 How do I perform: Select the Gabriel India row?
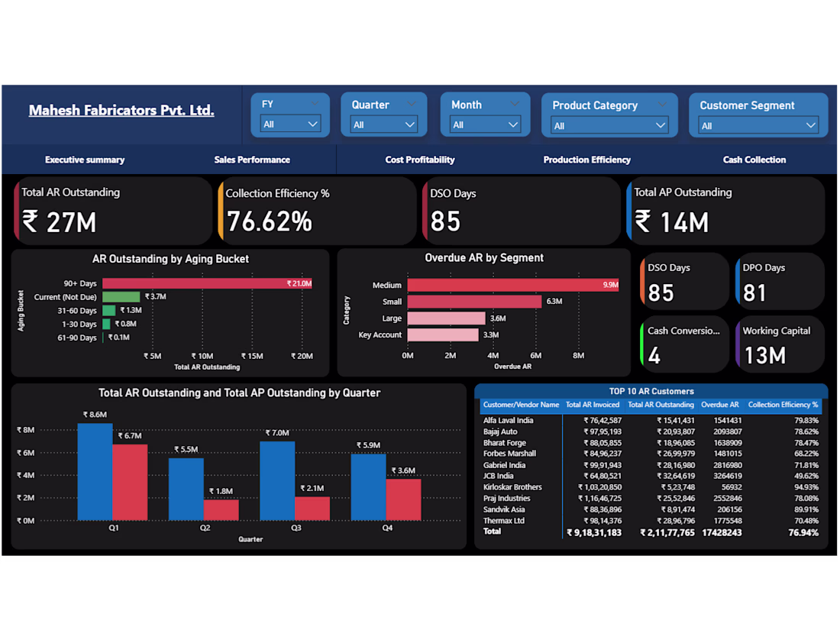(651, 465)
